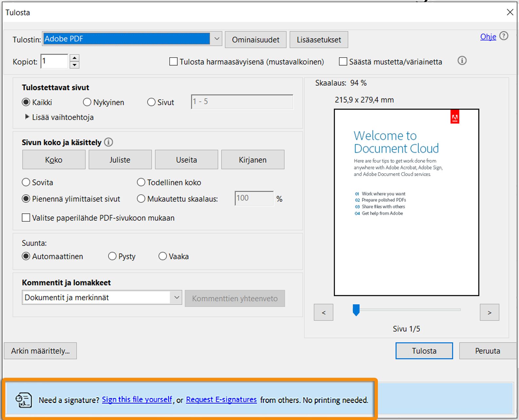The width and height of the screenshot is (519, 420).
Task: Click the page range 1 - 5 field
Action: [x=242, y=102]
